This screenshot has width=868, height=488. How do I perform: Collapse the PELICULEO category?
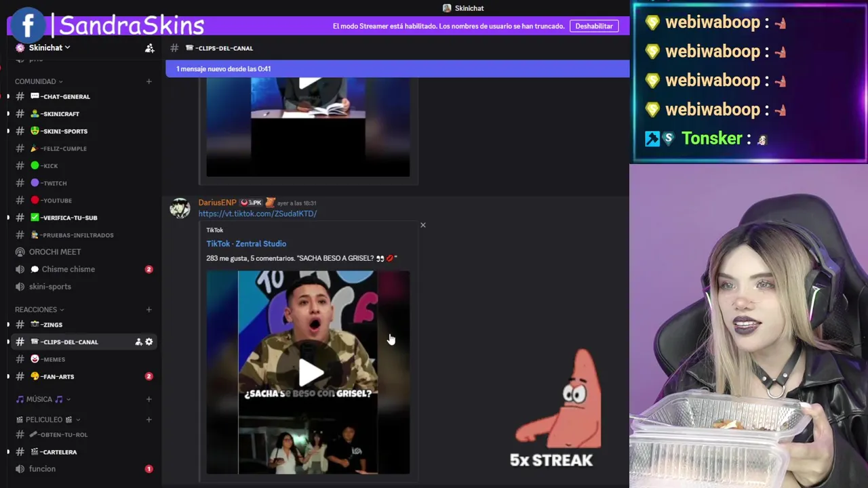coord(47,420)
